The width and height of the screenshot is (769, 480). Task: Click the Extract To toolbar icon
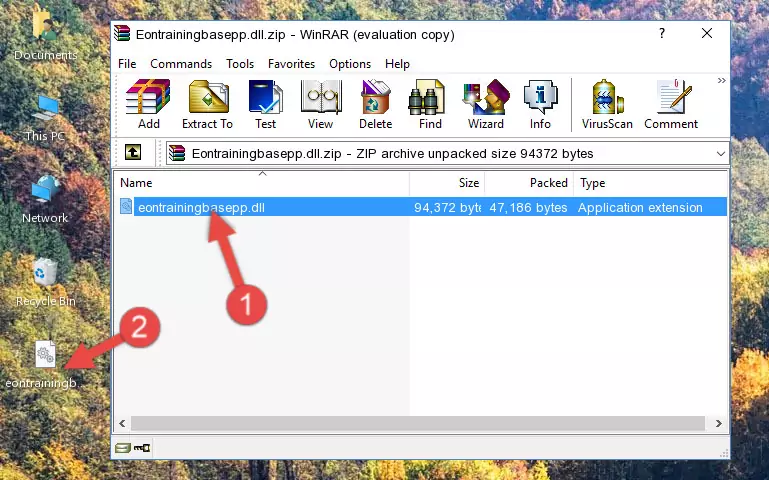click(x=207, y=104)
